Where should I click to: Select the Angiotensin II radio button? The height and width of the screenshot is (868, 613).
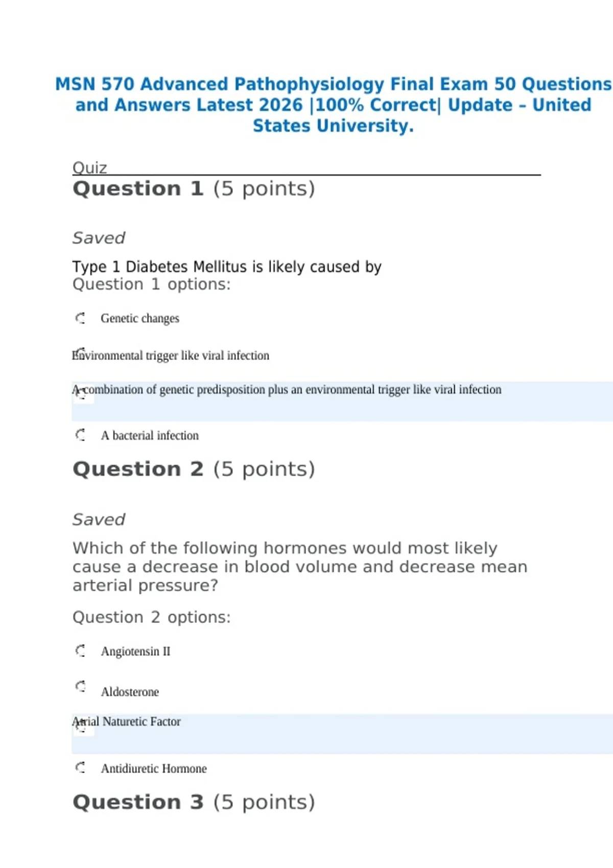(80, 650)
